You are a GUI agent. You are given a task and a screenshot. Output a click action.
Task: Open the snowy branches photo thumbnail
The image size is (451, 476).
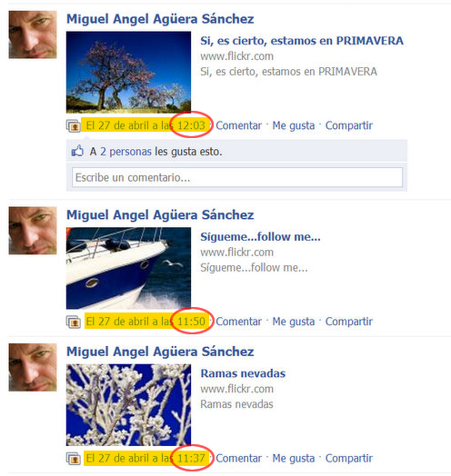[x=128, y=404]
